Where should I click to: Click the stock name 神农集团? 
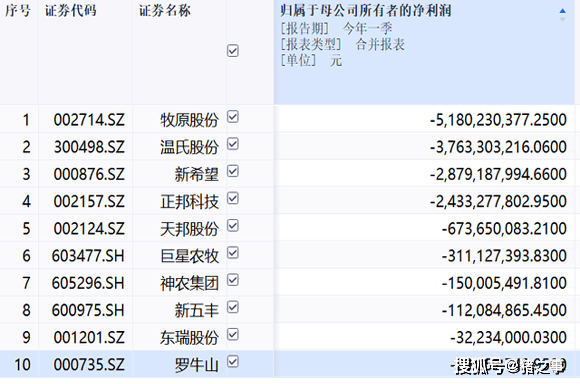[189, 284]
